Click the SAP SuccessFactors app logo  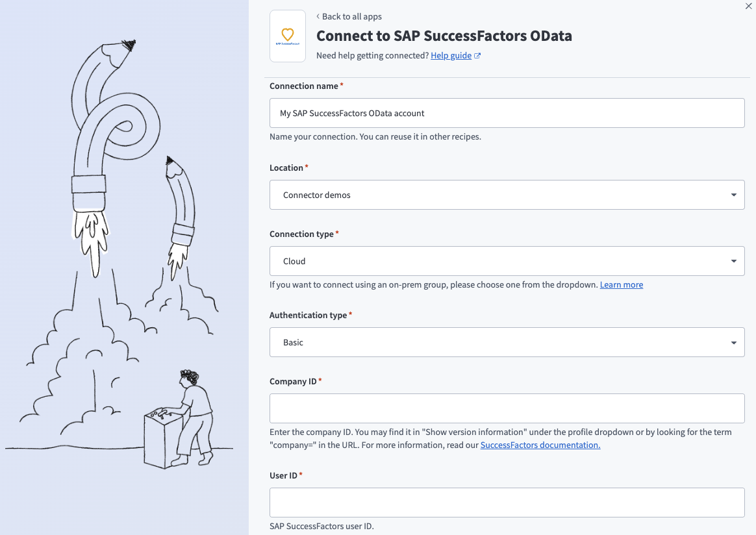288,36
